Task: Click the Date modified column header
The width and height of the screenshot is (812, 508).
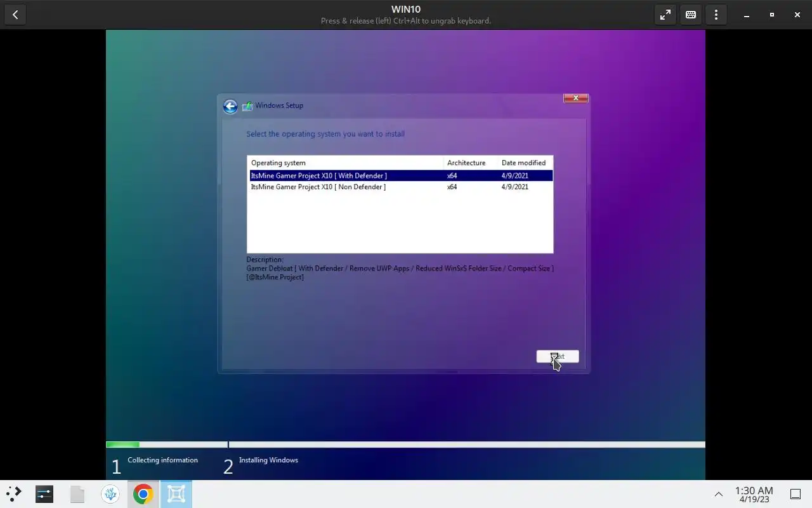Action: 525,163
